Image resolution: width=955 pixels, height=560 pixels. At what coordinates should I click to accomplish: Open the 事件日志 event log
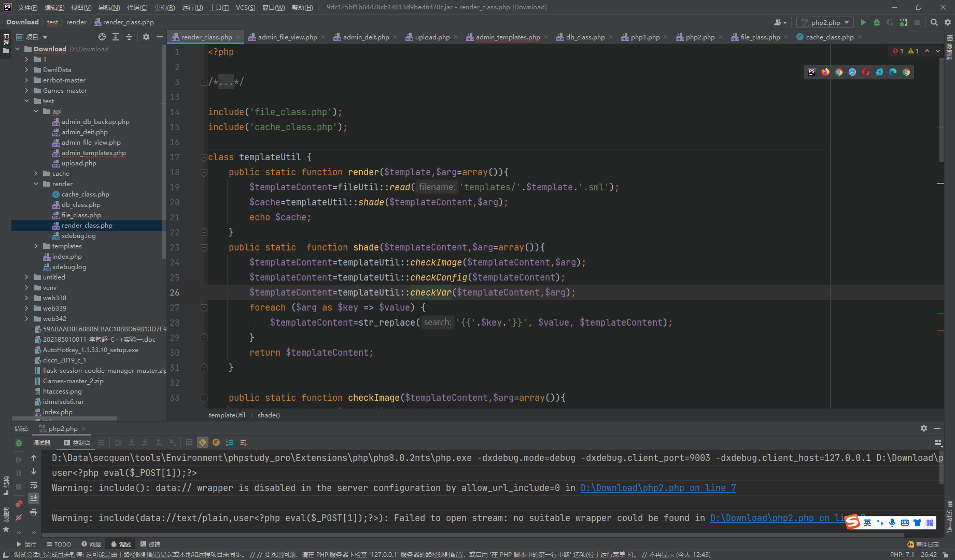coord(923,544)
